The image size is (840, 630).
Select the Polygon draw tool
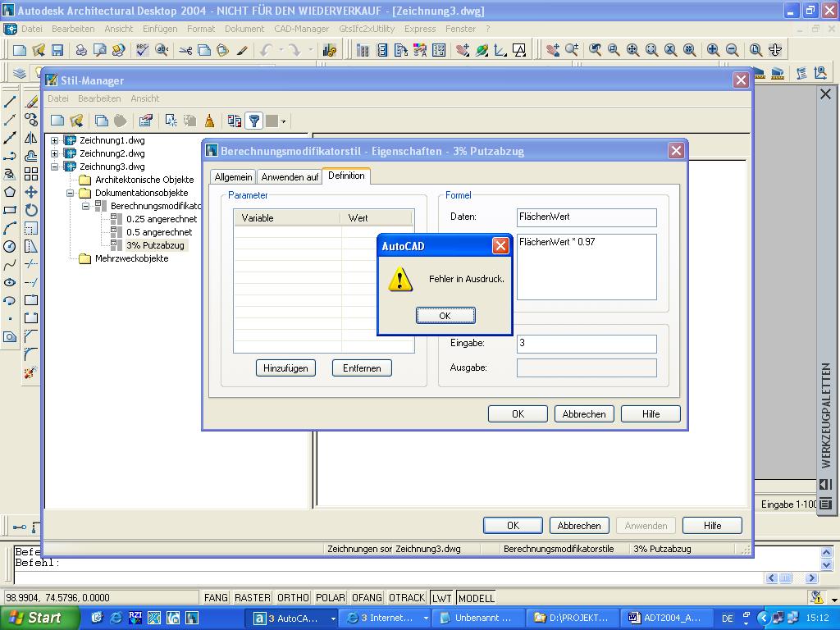click(10, 192)
